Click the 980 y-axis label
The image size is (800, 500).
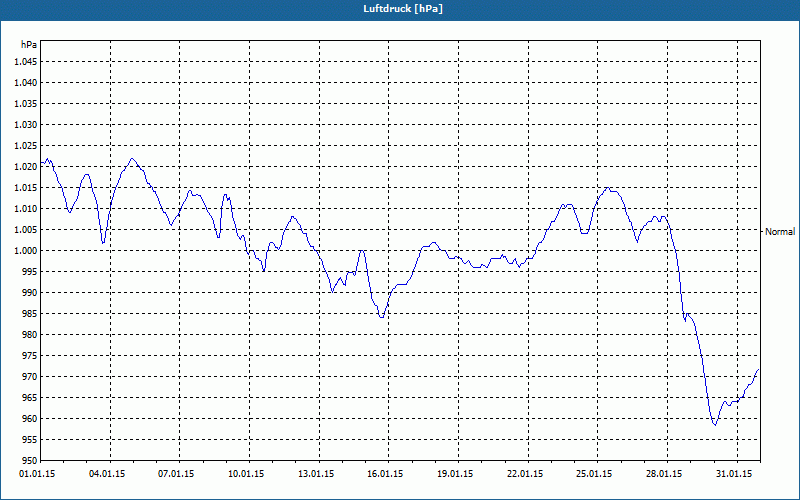pyautogui.click(x=30, y=335)
